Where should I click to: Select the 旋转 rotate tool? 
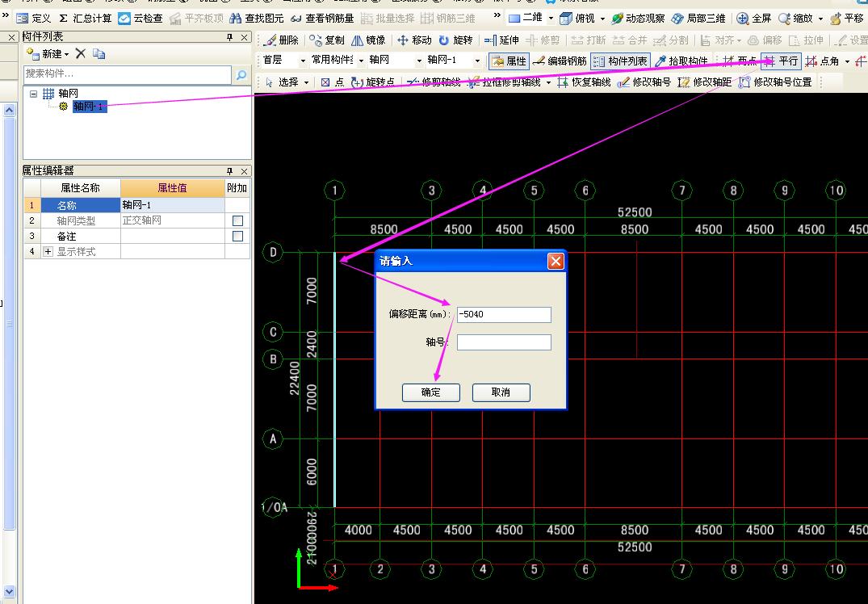(455, 40)
